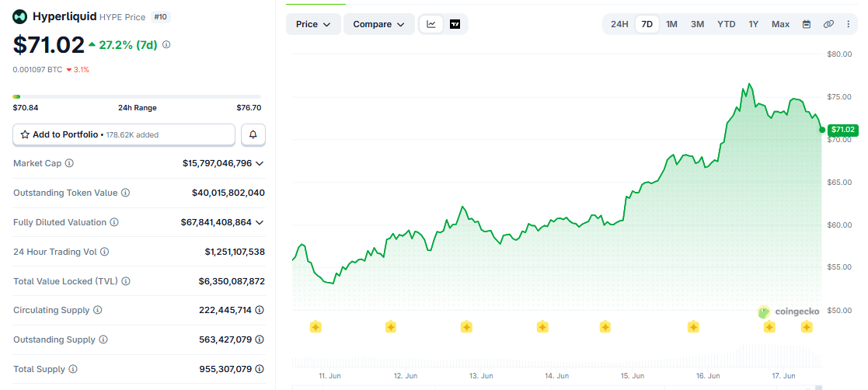Select the 3M time range

point(698,24)
